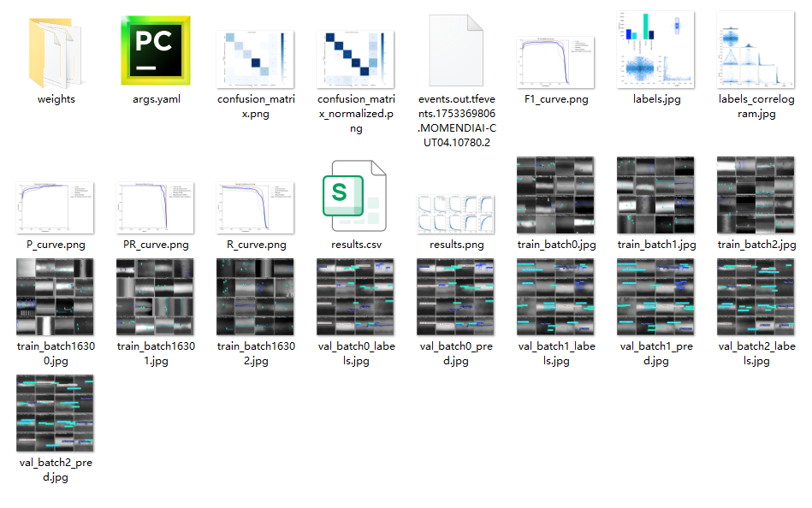This screenshot has height=508, width=812.
Task: Select the train_batch2.jpg thumbnail
Action: click(x=756, y=195)
